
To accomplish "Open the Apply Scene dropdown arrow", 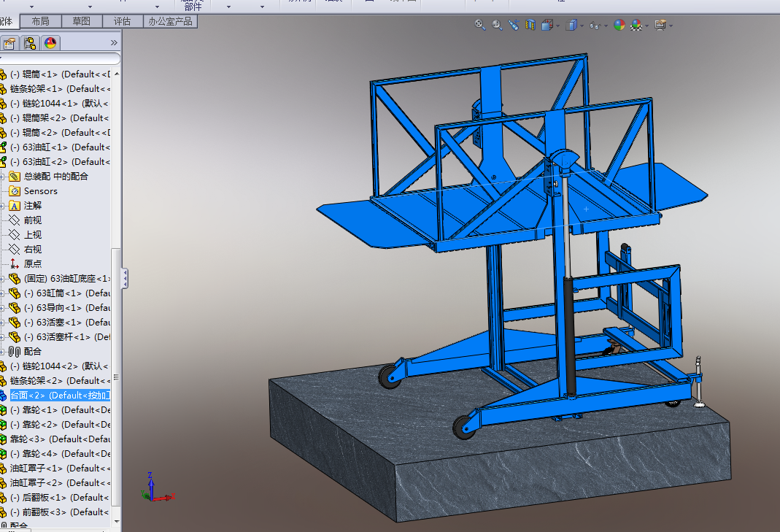I will (x=646, y=26).
